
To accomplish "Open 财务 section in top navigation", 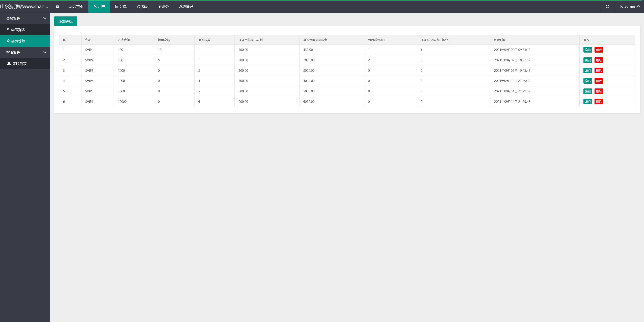I will click(x=164, y=7).
